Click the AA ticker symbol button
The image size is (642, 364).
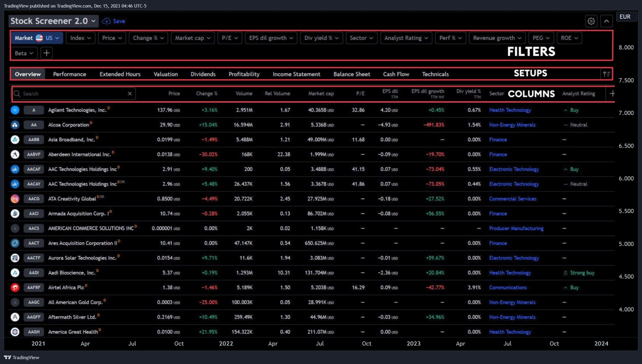[34, 125]
